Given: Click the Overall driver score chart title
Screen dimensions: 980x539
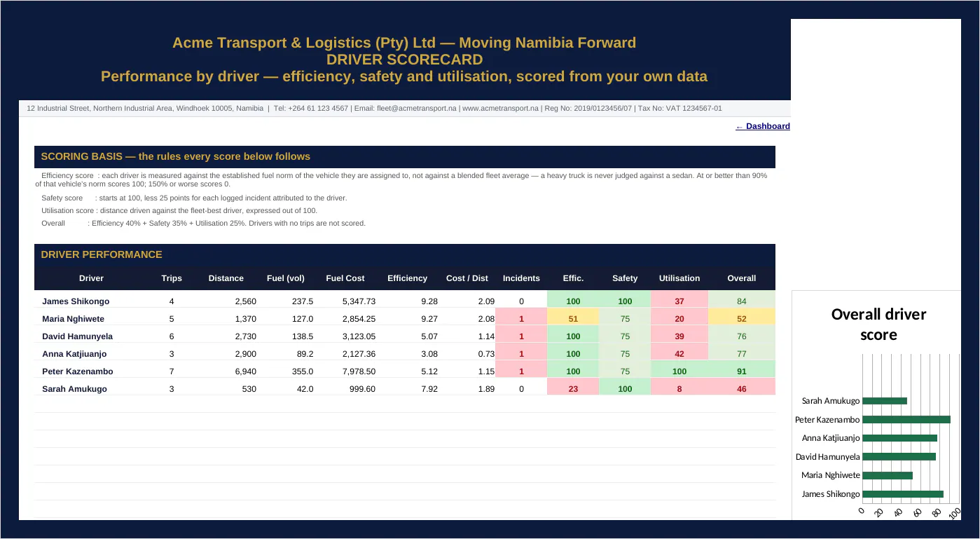Looking at the screenshot, I should [x=878, y=325].
